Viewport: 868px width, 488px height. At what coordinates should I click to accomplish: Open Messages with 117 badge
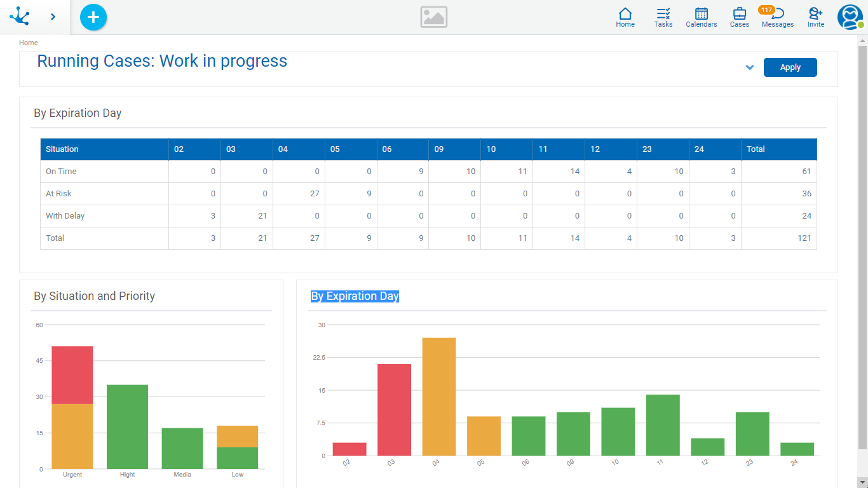777,17
